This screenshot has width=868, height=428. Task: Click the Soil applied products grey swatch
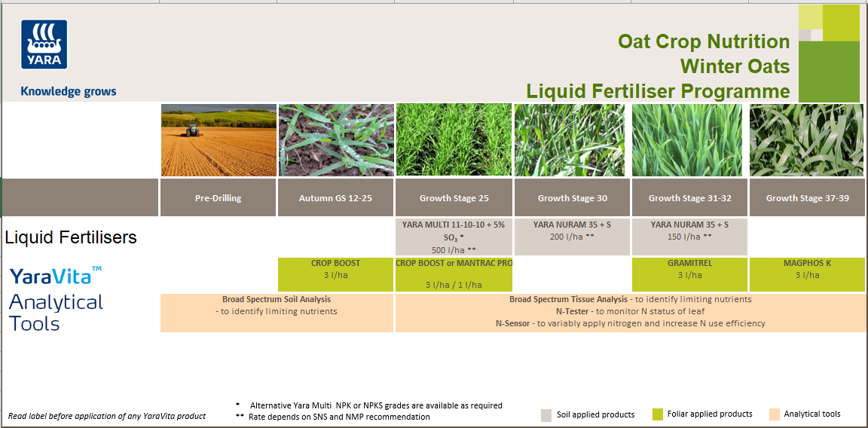[x=547, y=415]
